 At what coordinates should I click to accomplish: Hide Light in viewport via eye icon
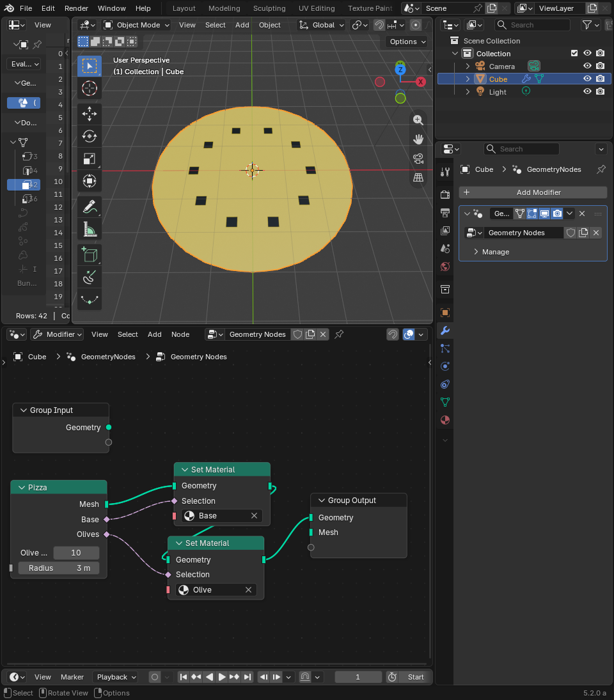pyautogui.click(x=588, y=91)
